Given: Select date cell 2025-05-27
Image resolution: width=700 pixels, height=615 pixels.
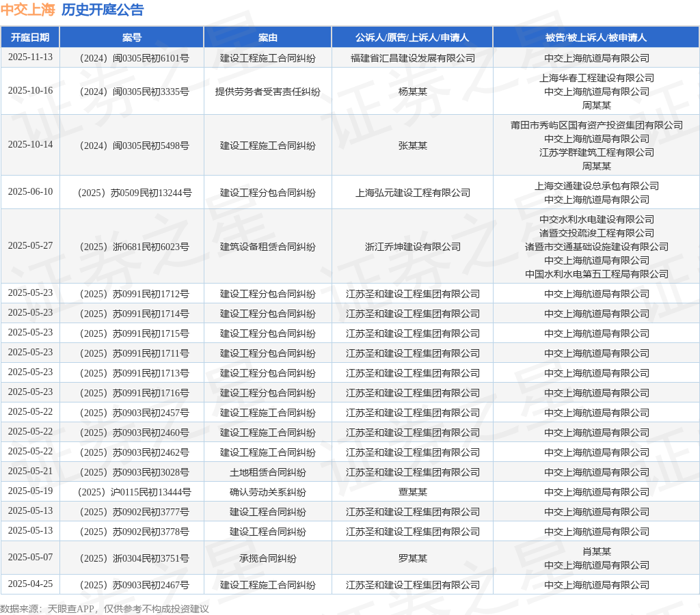Looking at the screenshot, I should point(30,246).
